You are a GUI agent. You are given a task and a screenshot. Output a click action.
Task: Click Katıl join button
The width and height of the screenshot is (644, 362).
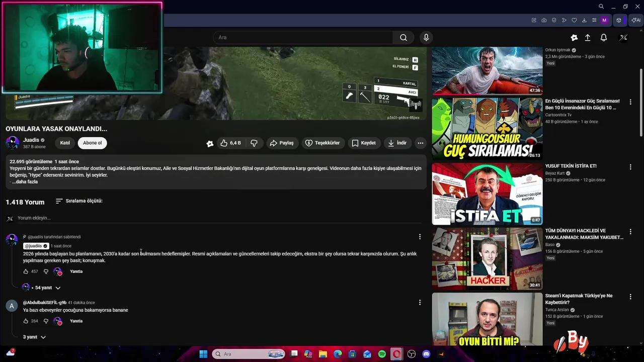click(65, 143)
